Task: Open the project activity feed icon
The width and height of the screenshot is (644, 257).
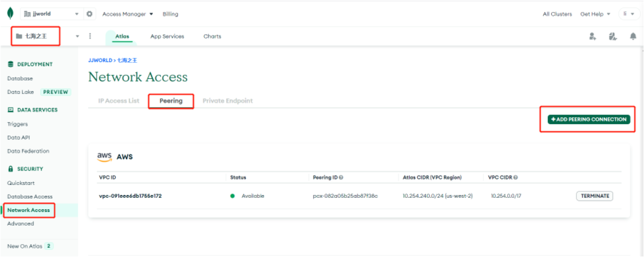Action: click(613, 36)
